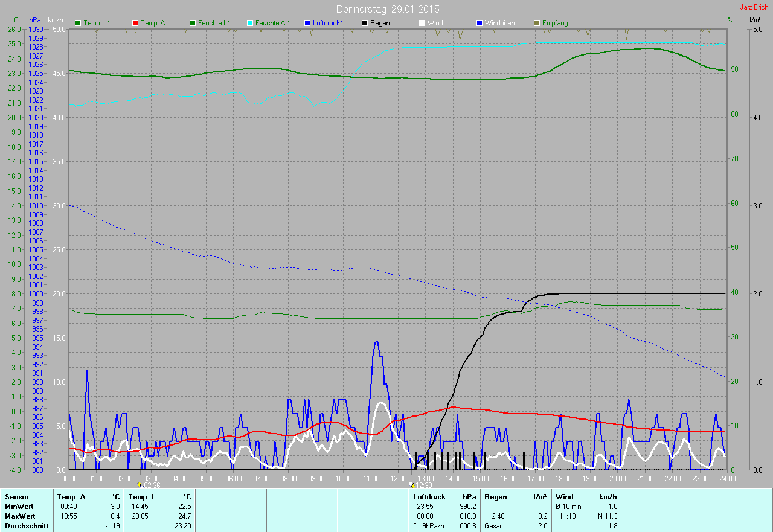Click the green Temp. I. legend square
This screenshot has width=773, height=532.
pos(78,23)
